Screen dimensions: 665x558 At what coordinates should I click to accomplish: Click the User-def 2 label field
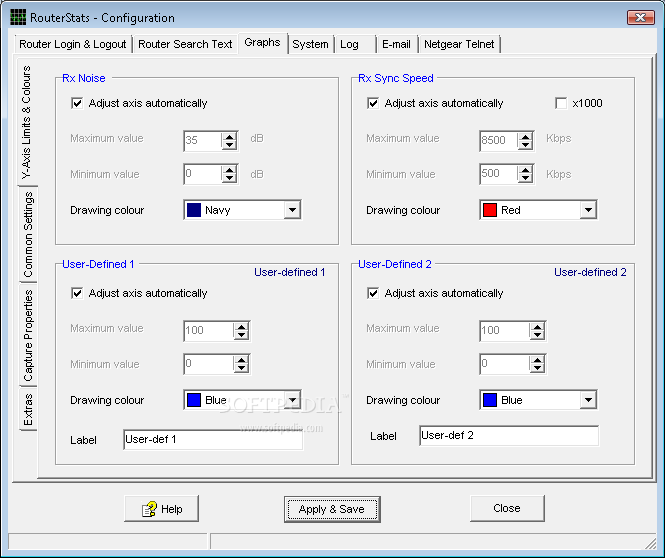click(x=509, y=435)
